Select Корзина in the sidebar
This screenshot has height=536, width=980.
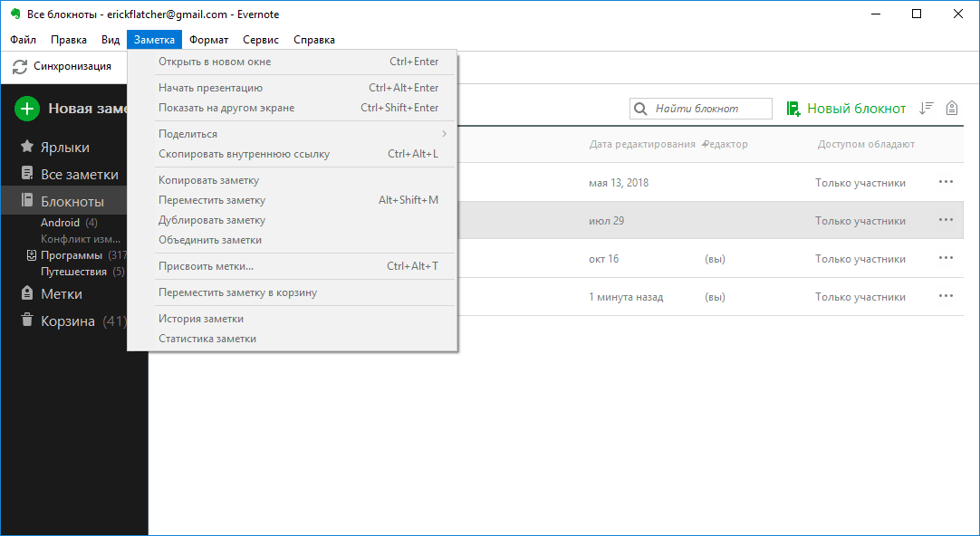68,321
